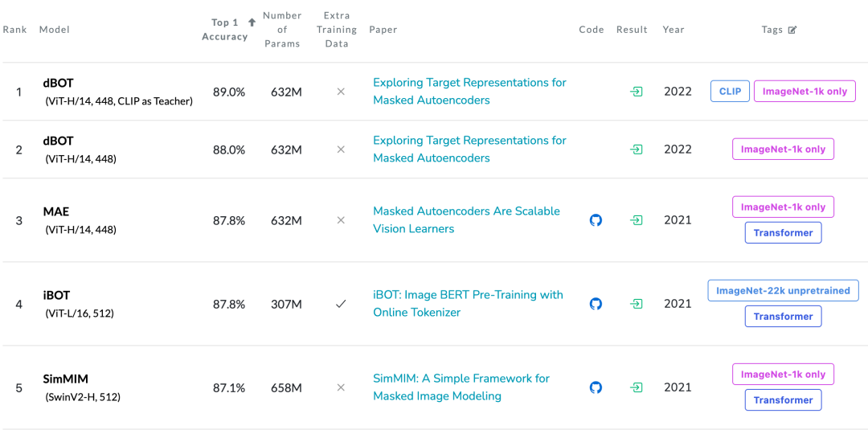This screenshot has width=868, height=430.
Task: Click the edit icon beside Tags header
Action: coord(792,30)
